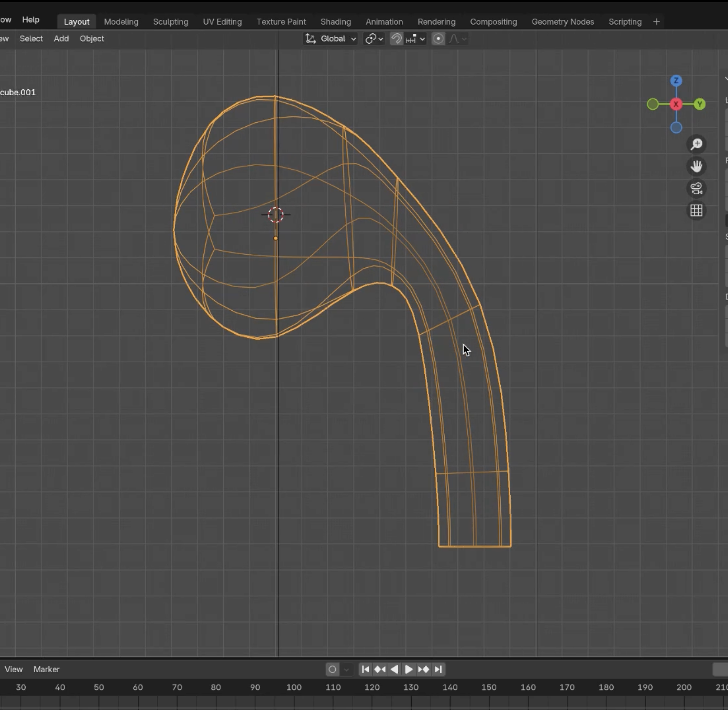Toggle the proportional editing button
This screenshot has width=728, height=710.
438,39
